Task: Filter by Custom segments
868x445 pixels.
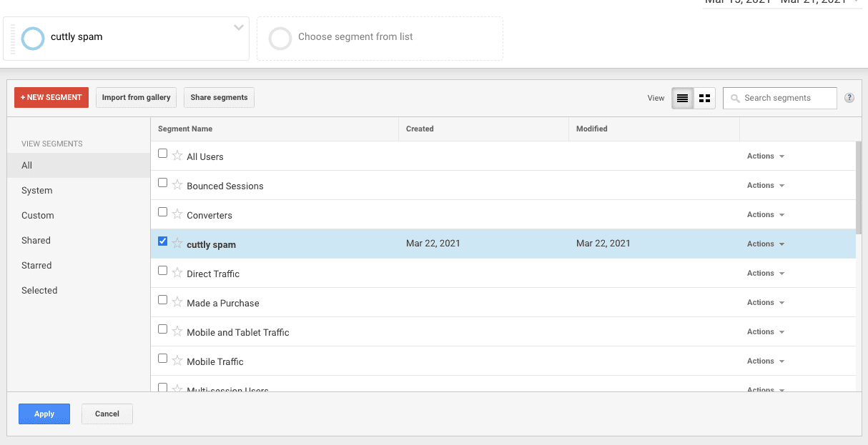Action: 79,215
